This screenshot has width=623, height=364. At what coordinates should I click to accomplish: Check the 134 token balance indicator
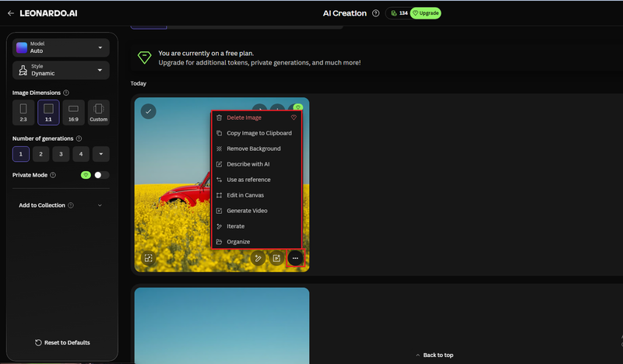[x=399, y=13]
